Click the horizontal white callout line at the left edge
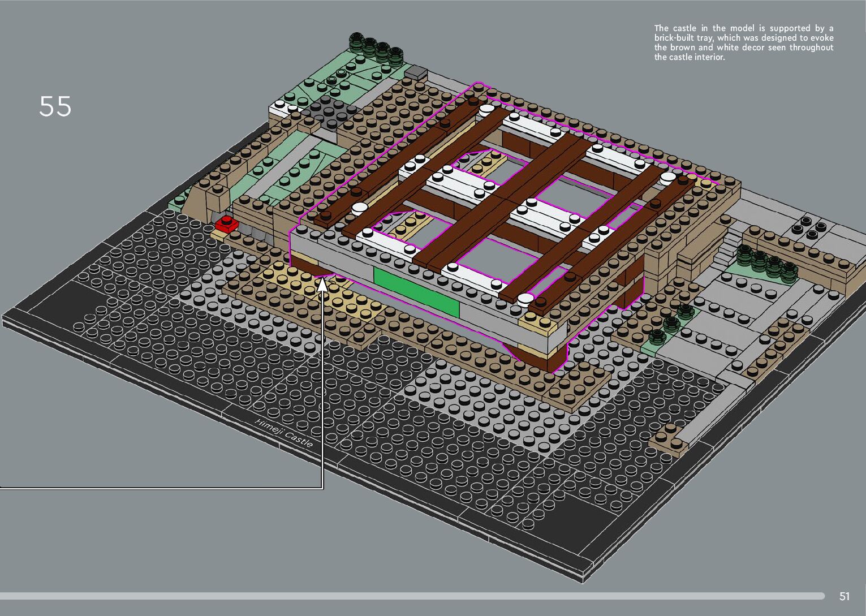The width and height of the screenshot is (866, 616). (158, 487)
